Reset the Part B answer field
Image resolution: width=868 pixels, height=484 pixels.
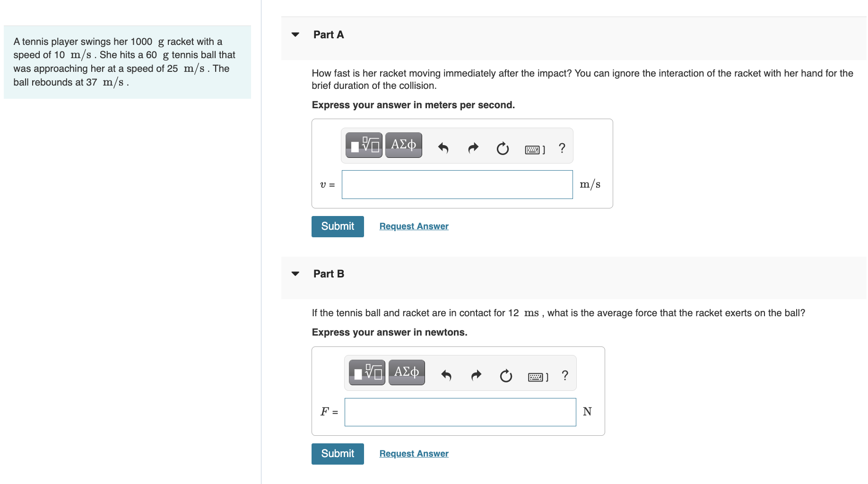click(x=506, y=376)
